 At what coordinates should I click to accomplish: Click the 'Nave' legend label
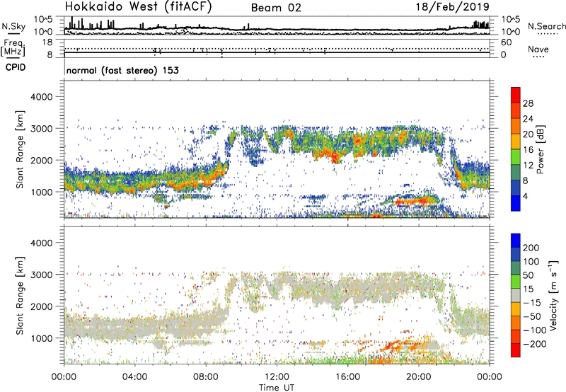pyautogui.click(x=538, y=49)
